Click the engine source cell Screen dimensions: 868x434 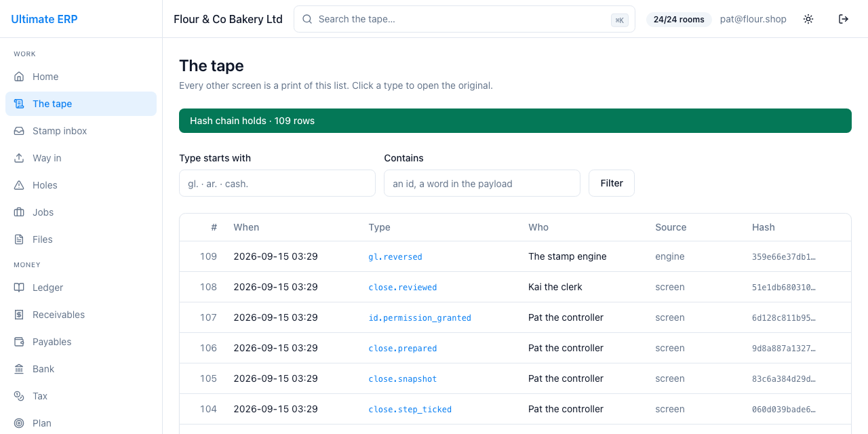(670, 256)
